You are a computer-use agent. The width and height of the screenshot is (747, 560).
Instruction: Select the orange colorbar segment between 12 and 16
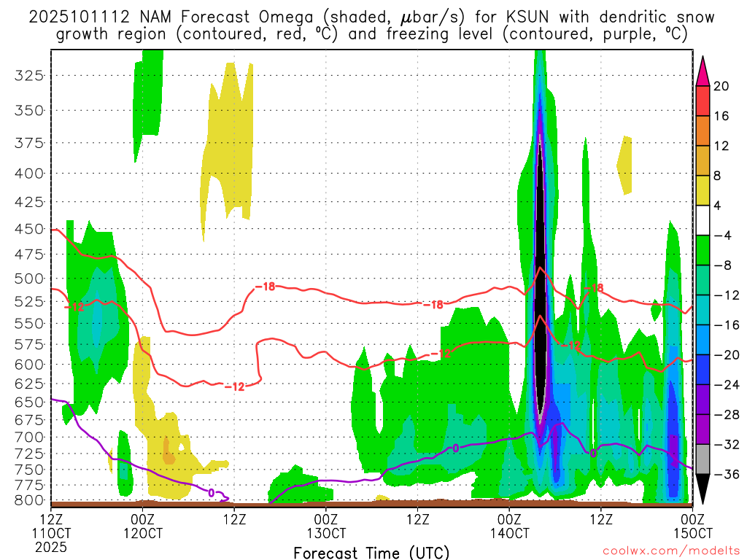[703, 131]
